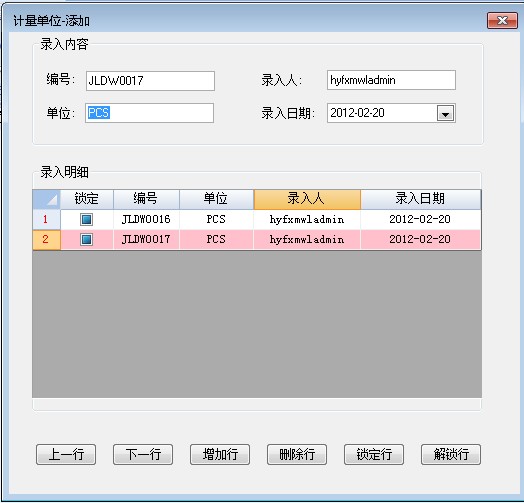Image resolution: width=524 pixels, height=503 pixels.
Task: Click the select-all corner cell of grid
Action: coord(46,199)
